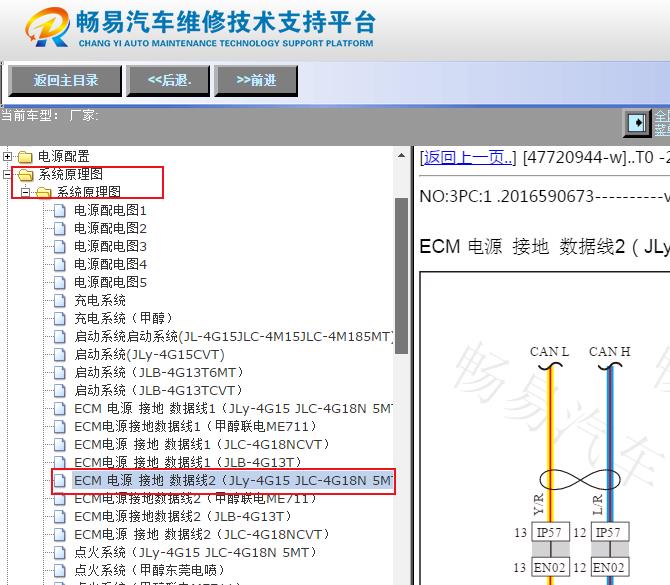The width and height of the screenshot is (670, 585).
Task: Open ECM电源 接地 数据线1（JLC-4G18NCVT）entry
Action: pyautogui.click(x=202, y=444)
